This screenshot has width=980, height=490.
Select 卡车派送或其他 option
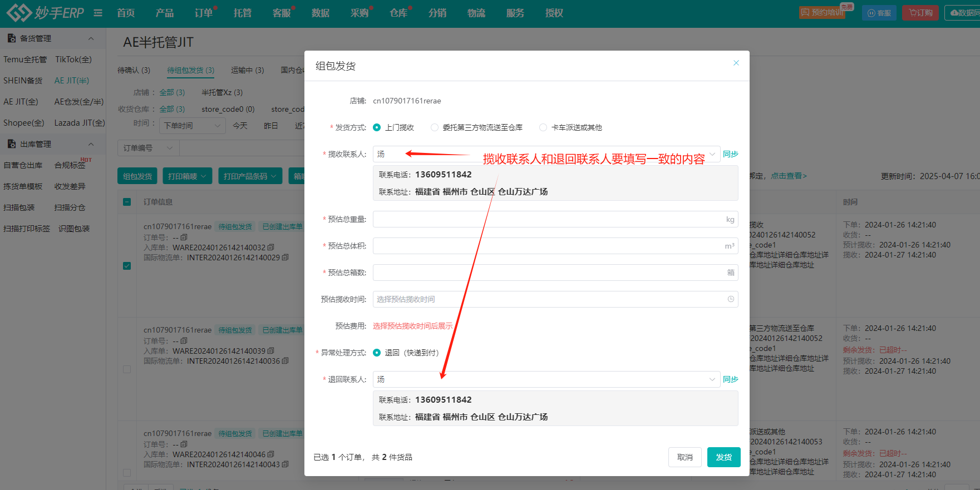point(543,127)
